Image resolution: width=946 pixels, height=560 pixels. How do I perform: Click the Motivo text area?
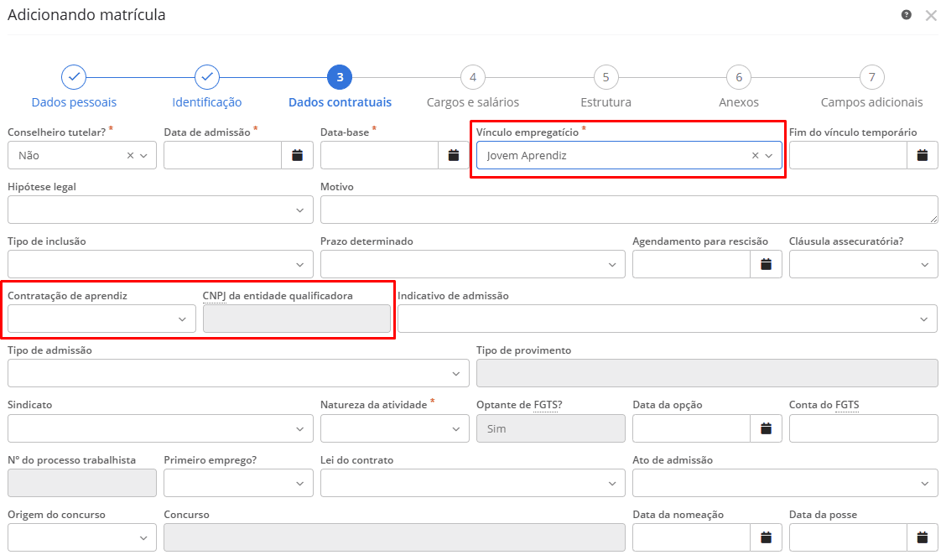[628, 210]
